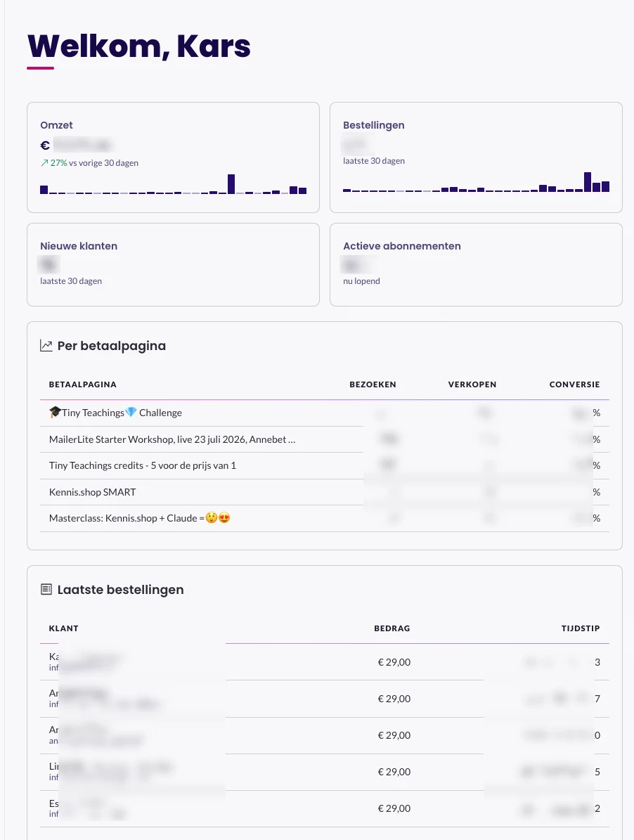The width and height of the screenshot is (634, 840).
Task: Open the Kennis.shop SMART payment page
Action: click(x=325, y=492)
